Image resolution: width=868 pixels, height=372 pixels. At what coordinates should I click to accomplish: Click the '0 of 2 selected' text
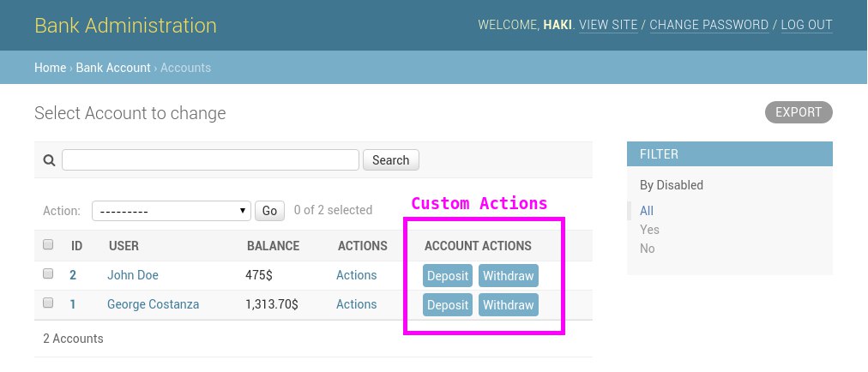(334, 210)
